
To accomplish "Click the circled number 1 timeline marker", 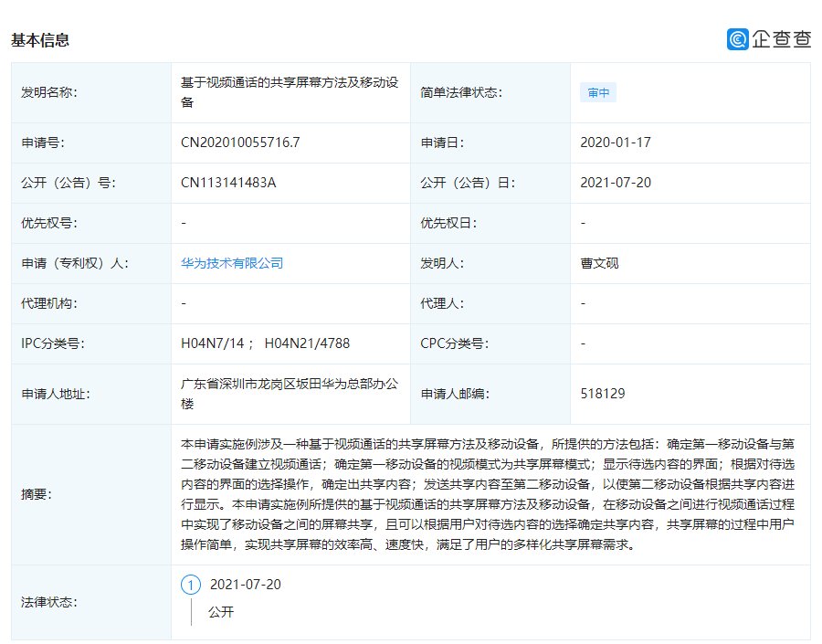I will point(191,585).
